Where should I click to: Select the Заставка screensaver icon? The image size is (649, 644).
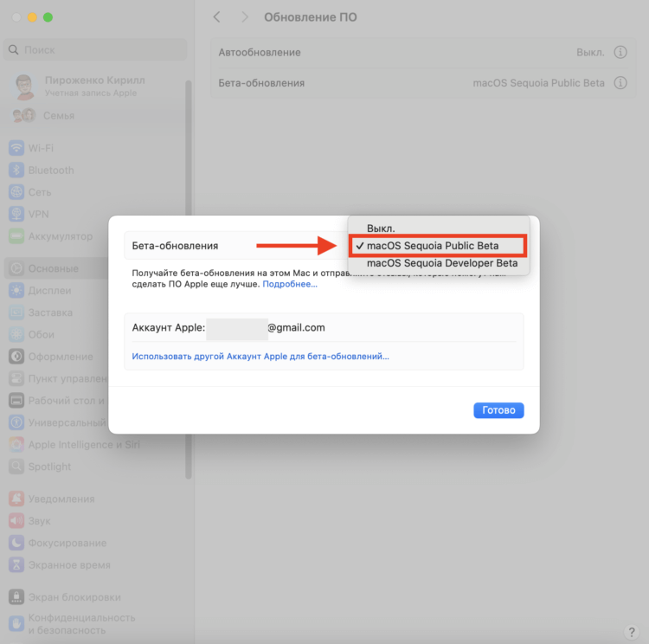(x=16, y=312)
